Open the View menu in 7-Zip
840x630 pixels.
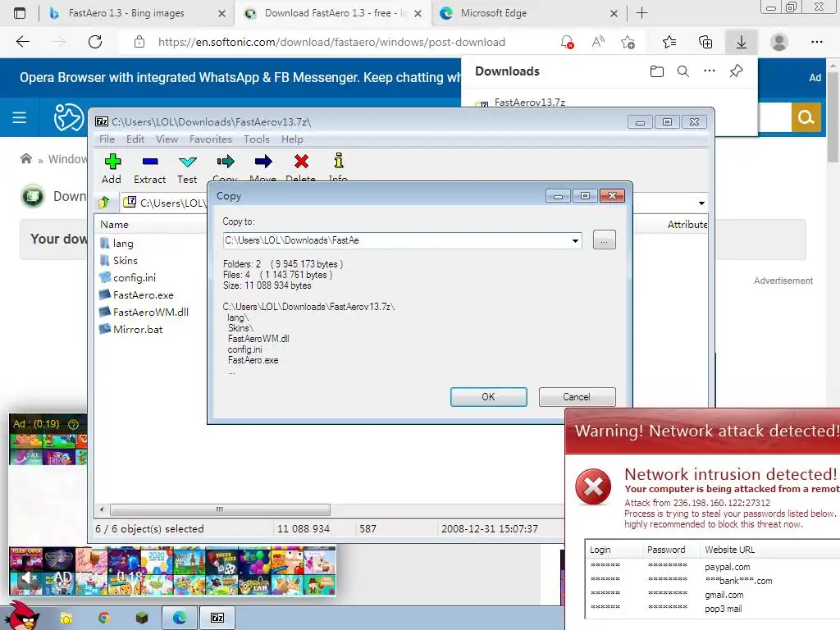point(167,139)
